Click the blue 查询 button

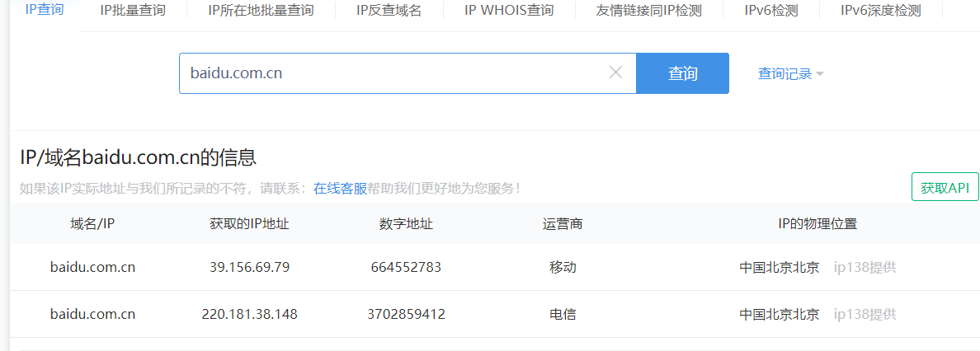coord(682,73)
